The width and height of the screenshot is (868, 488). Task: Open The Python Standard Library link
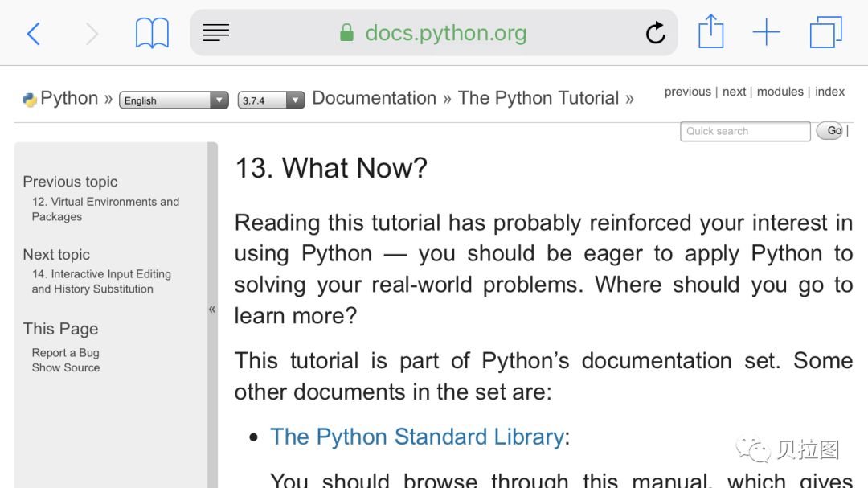[x=416, y=437]
